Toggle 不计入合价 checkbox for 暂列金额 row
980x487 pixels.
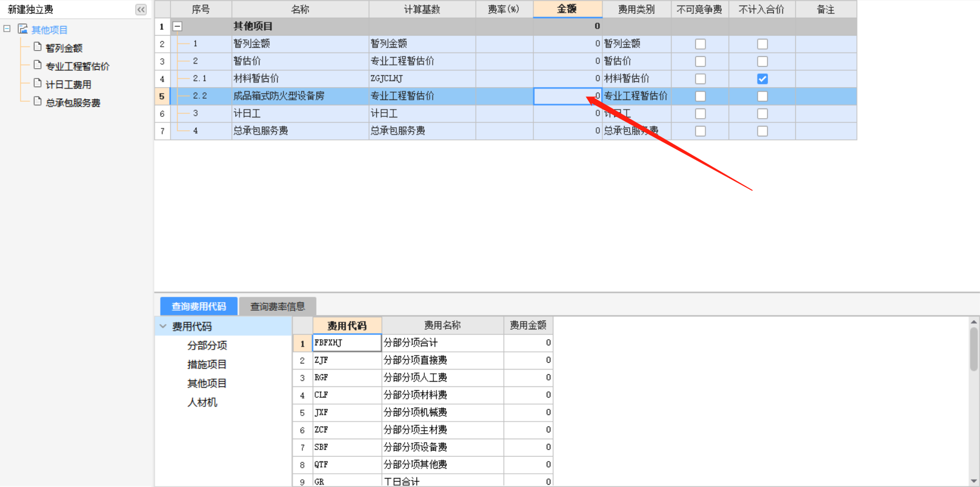click(762, 44)
